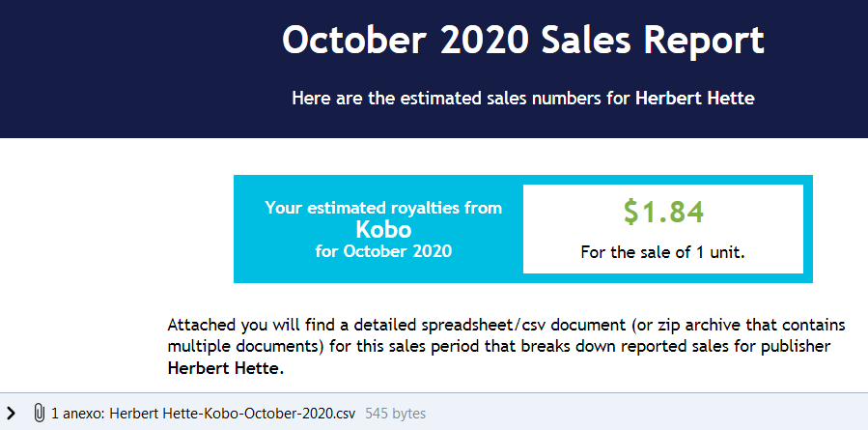Click the "for October 2020" period text
This screenshot has width=868, height=430.
tap(383, 251)
